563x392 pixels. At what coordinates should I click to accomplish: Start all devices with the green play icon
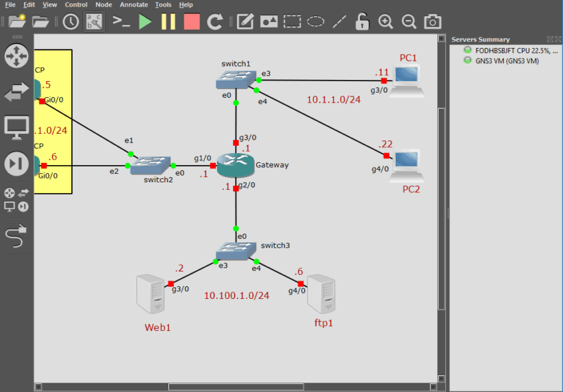[x=145, y=21]
